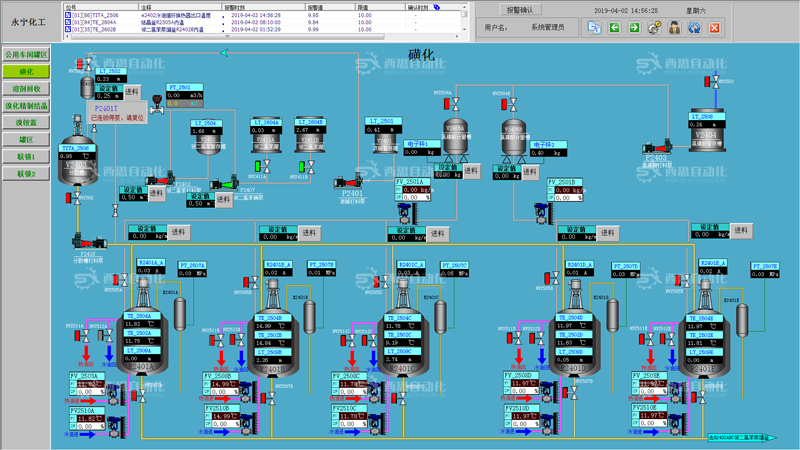
Task: Click 进料 button under 电子秤1
Action: tap(471, 171)
